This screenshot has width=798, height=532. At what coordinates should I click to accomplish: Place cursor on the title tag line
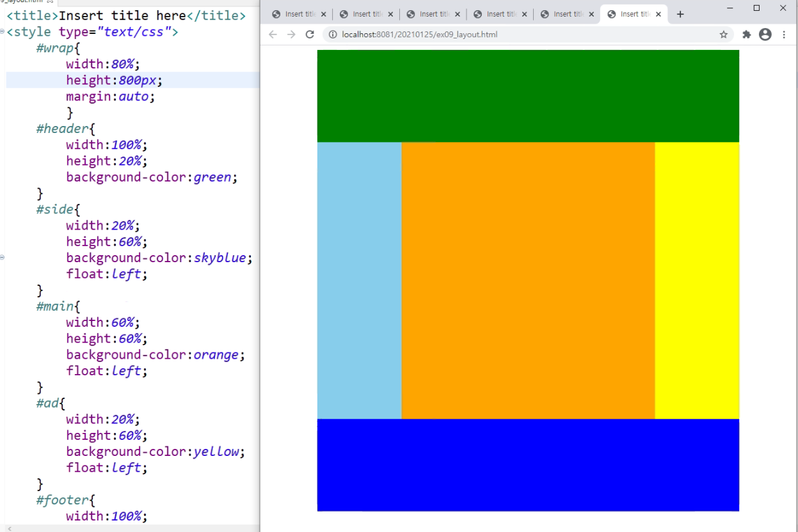point(126,15)
